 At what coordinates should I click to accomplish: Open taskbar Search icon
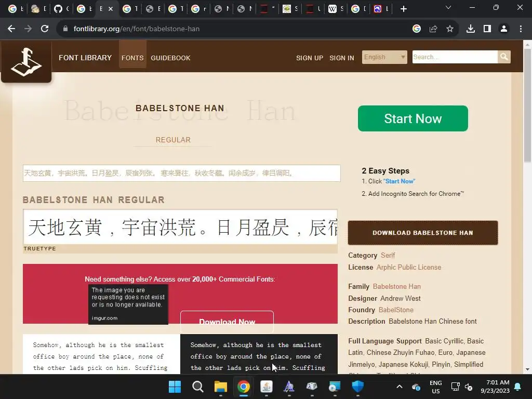pyautogui.click(x=198, y=387)
